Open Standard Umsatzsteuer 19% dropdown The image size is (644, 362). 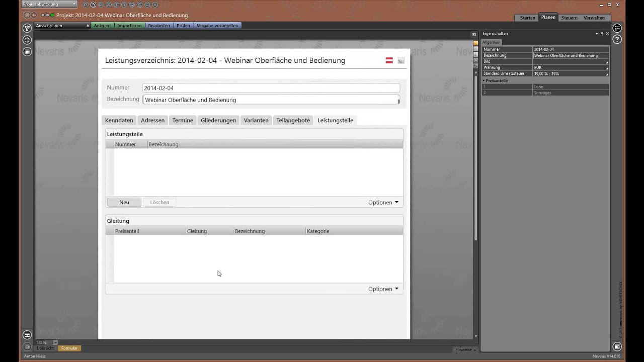[x=606, y=74]
